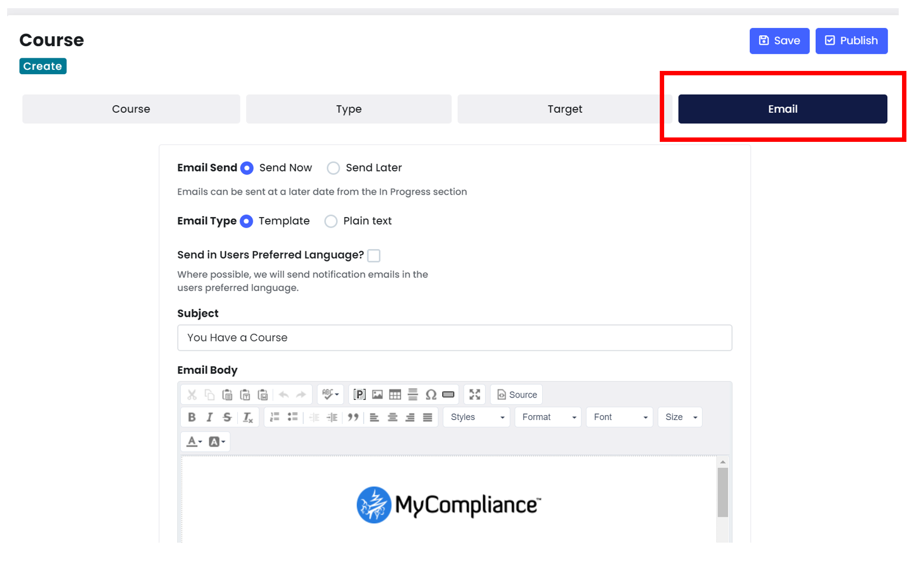This screenshot has width=924, height=563.
Task: Insert a horizontal line
Action: pos(413,395)
